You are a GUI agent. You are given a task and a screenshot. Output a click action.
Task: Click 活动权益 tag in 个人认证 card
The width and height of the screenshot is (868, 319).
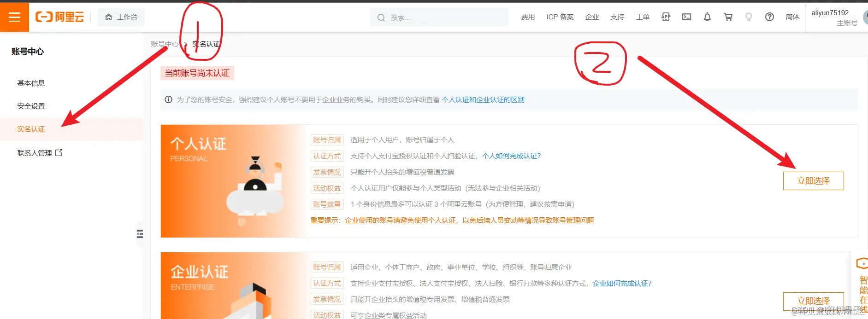click(327, 188)
